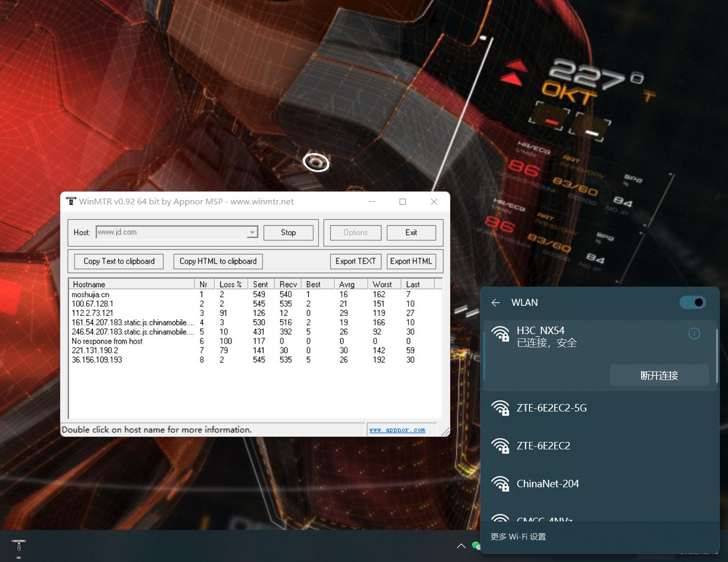Image resolution: width=728 pixels, height=562 pixels.
Task: Expand the Host combo box dropdown arrow
Action: [252, 232]
